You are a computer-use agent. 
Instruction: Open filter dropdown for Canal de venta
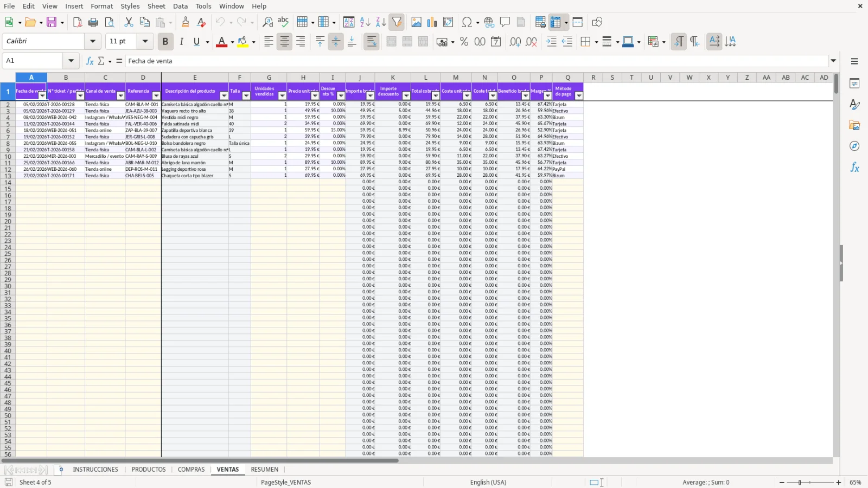point(121,96)
